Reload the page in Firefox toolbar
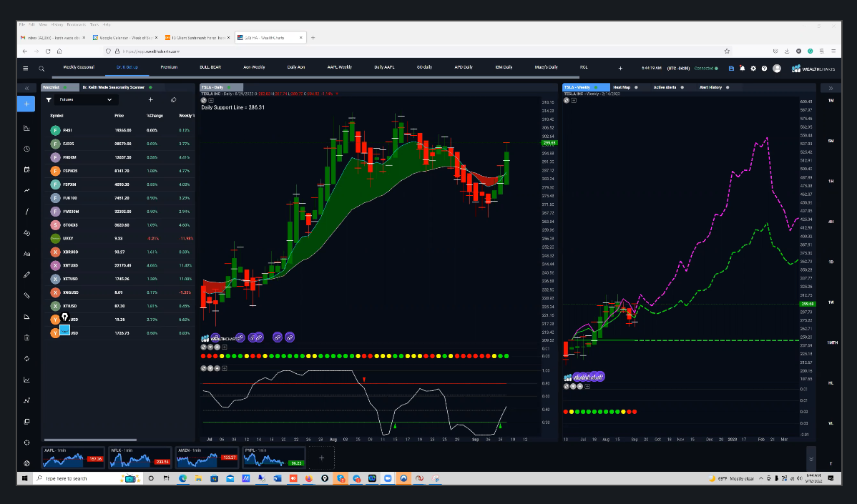Image resolution: width=857 pixels, height=504 pixels. (48, 51)
